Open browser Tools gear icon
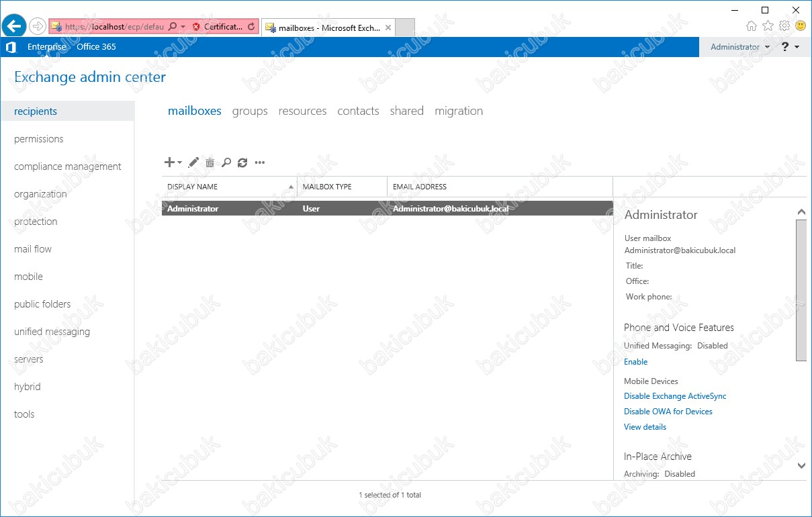This screenshot has height=517, width=812. [784, 26]
